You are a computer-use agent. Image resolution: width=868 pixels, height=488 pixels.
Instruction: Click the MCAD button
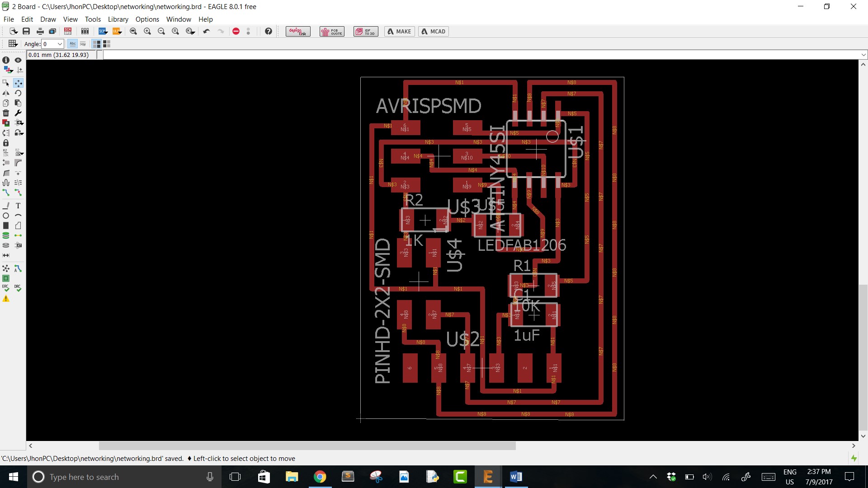pyautogui.click(x=434, y=31)
